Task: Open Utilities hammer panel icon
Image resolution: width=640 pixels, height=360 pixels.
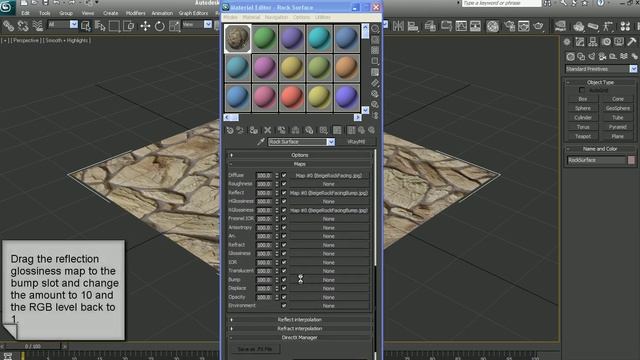Action: [632, 42]
